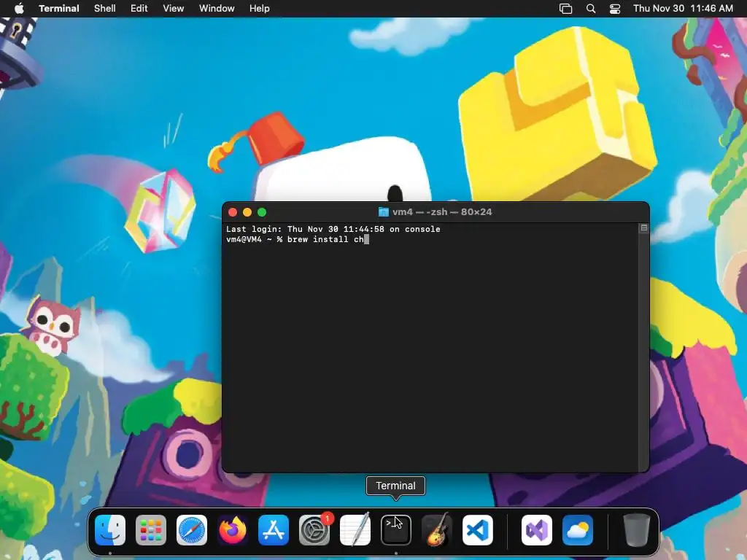Viewport: 747px width, 560px height.
Task: Open Launchpad in the Dock
Action: pyautogui.click(x=151, y=530)
